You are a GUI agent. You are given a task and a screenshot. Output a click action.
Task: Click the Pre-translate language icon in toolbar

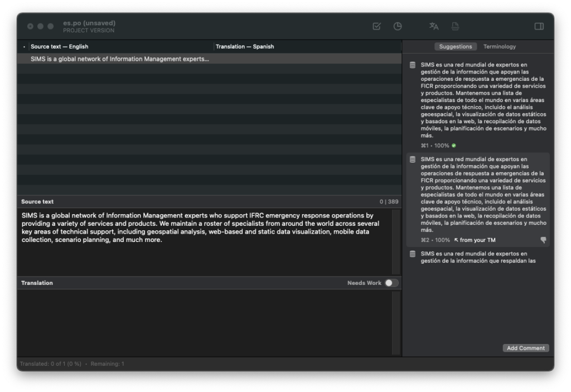point(434,26)
